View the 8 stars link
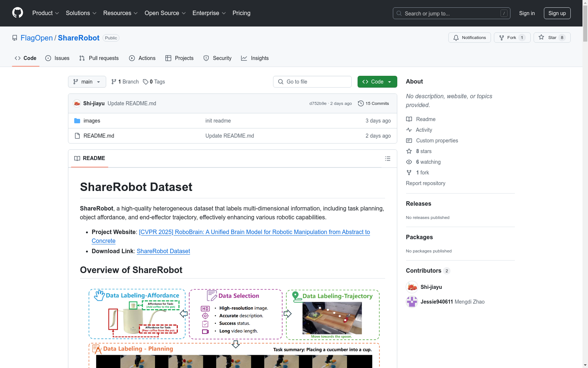Viewport: 588px width, 368px height. coord(419,151)
